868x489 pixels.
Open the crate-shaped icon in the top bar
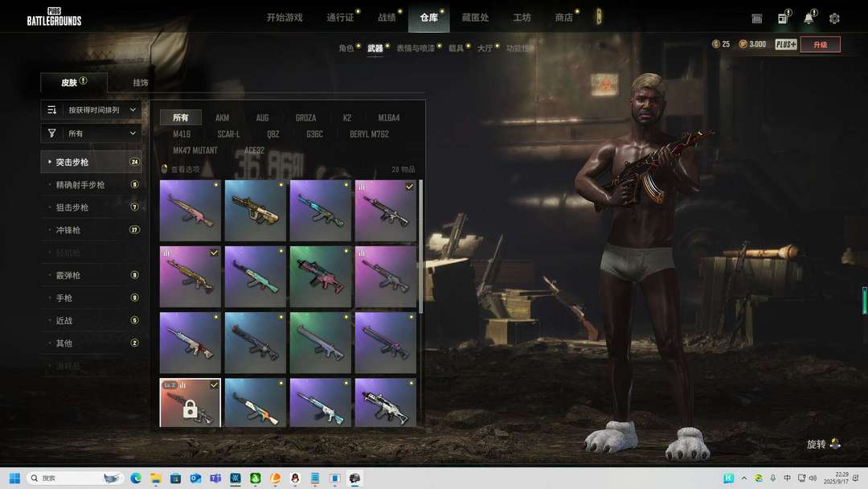point(757,18)
